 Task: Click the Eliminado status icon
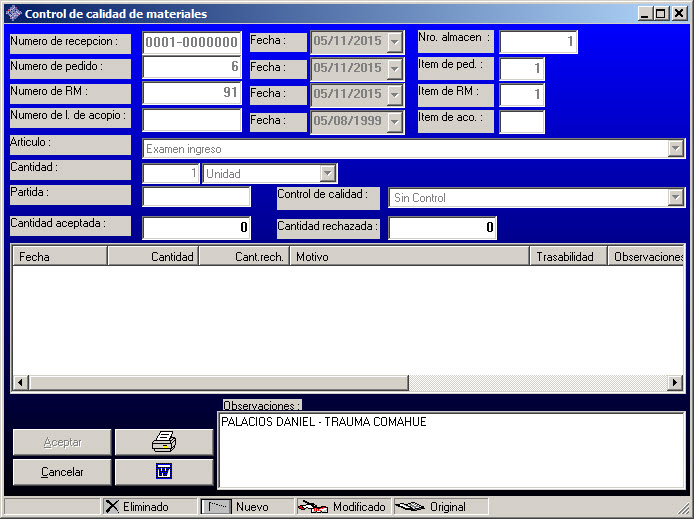(113, 507)
